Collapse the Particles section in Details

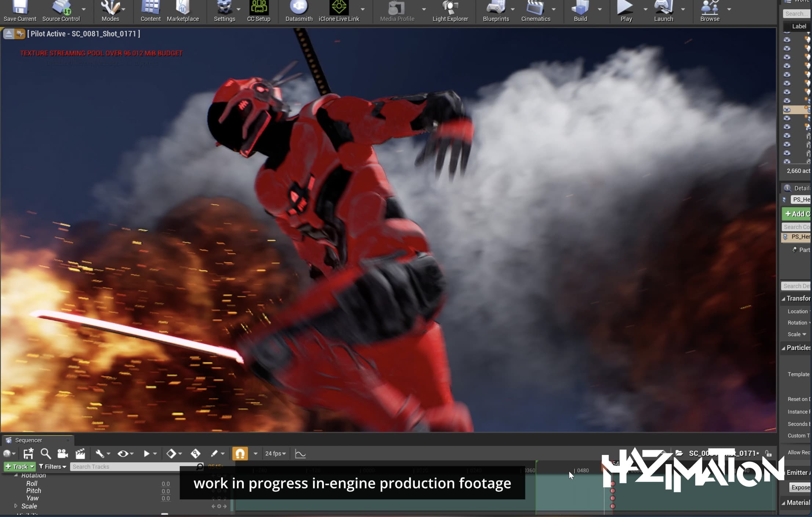(x=783, y=348)
